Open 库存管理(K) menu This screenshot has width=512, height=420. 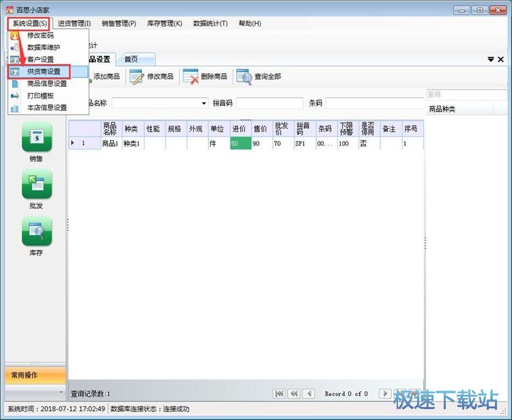pyautogui.click(x=165, y=23)
